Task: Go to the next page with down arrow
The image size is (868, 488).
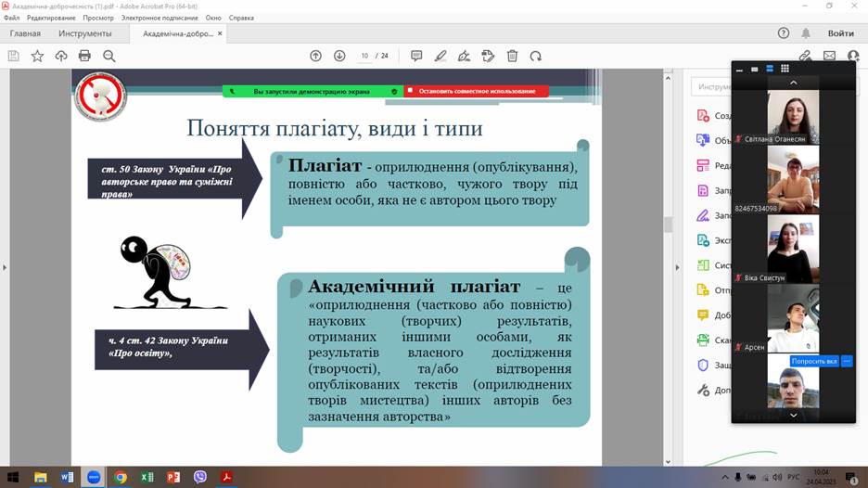Action: click(339, 56)
